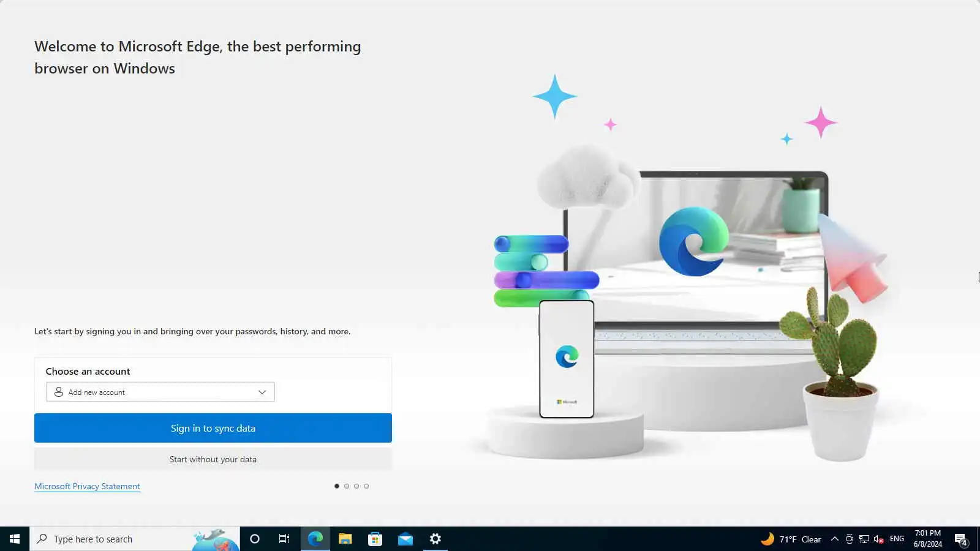Click the "Choose an account" label
Viewport: 980px width, 551px height.
(x=88, y=371)
